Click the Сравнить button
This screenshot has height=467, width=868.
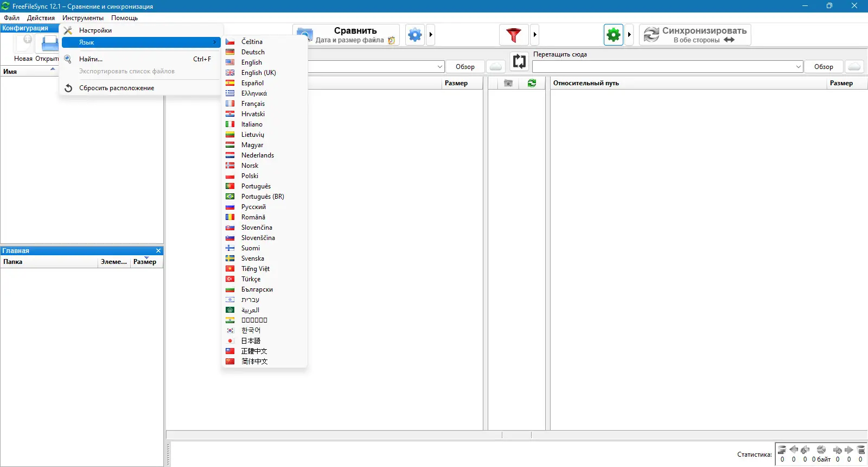coord(346,35)
